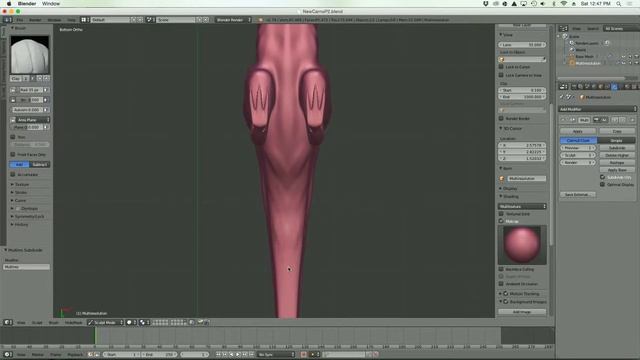Screen dimensions: 640x360
Task: Toggle Render Border checkbox
Action: coord(501,118)
